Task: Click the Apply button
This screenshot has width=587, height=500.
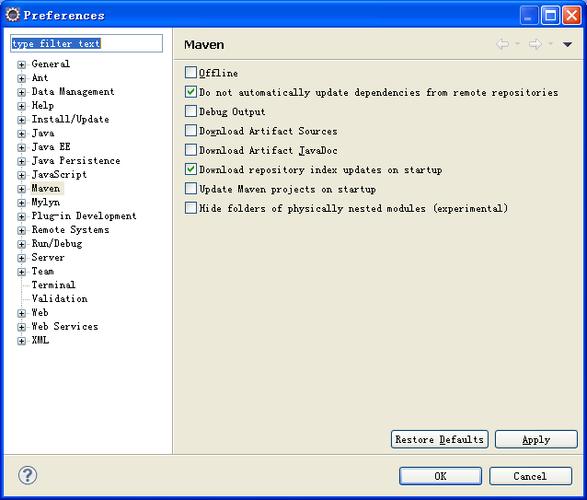Action: pos(536,439)
